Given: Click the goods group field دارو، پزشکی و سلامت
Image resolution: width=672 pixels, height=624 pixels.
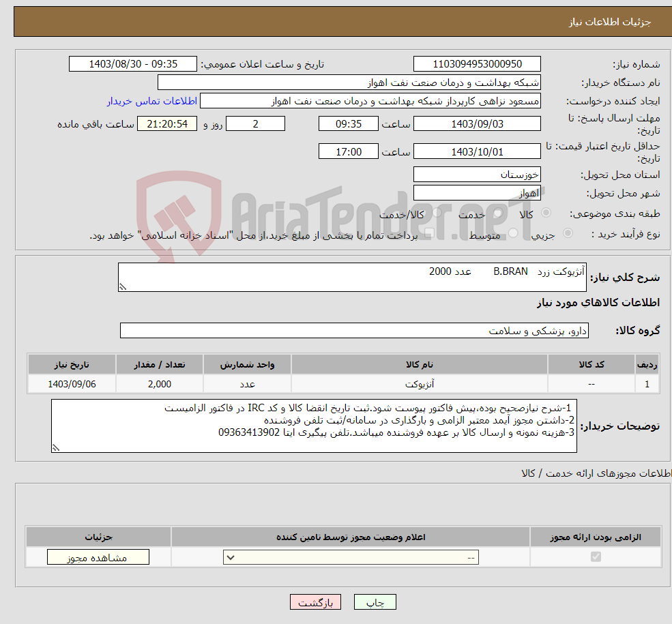Looking at the screenshot, I should coord(355,331).
